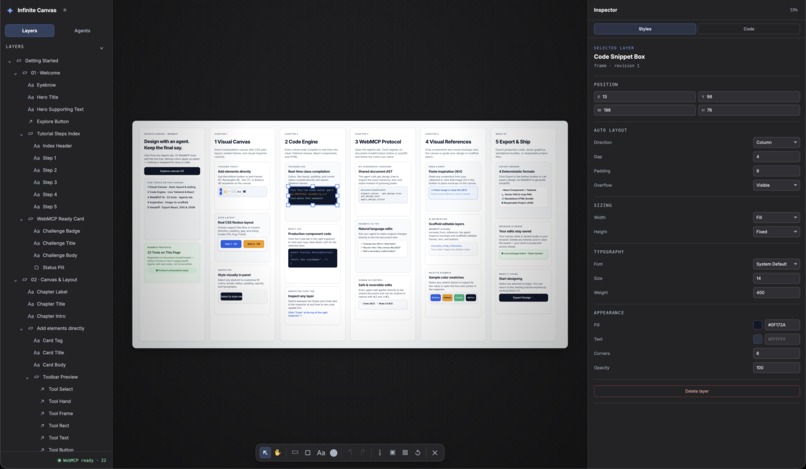The width and height of the screenshot is (806, 469).
Task: Click the Infinite Canvas logo icon
Action: (10, 10)
